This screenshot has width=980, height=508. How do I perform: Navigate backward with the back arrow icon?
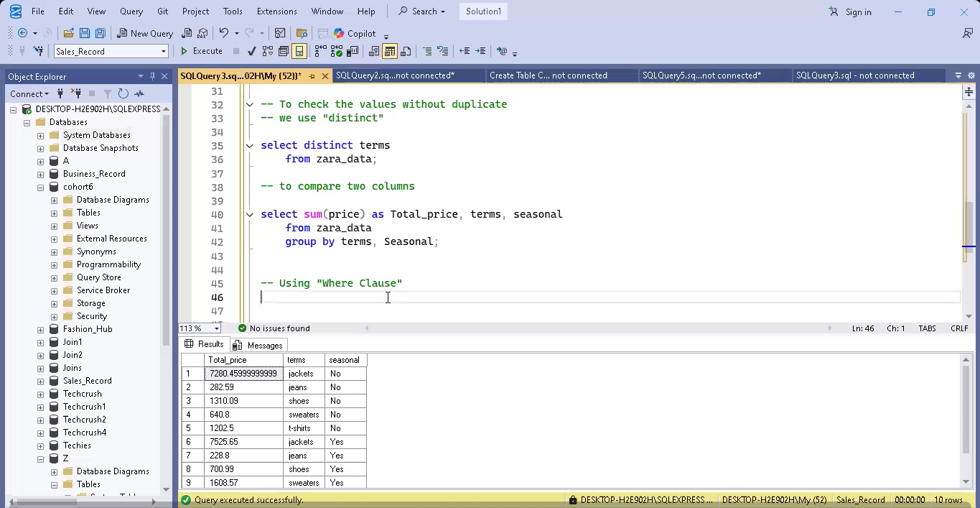(23, 33)
